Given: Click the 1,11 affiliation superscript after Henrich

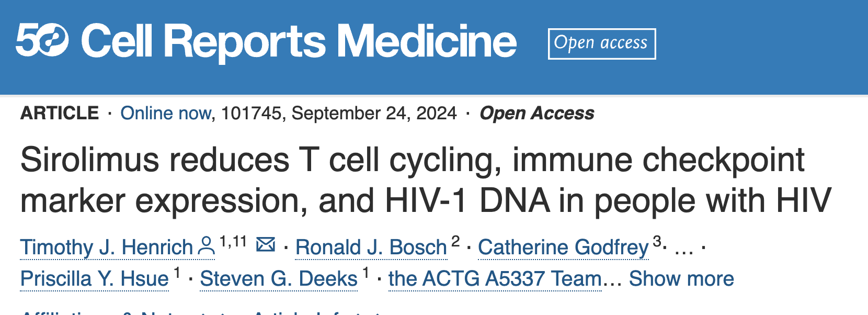Looking at the screenshot, I should (x=233, y=242).
